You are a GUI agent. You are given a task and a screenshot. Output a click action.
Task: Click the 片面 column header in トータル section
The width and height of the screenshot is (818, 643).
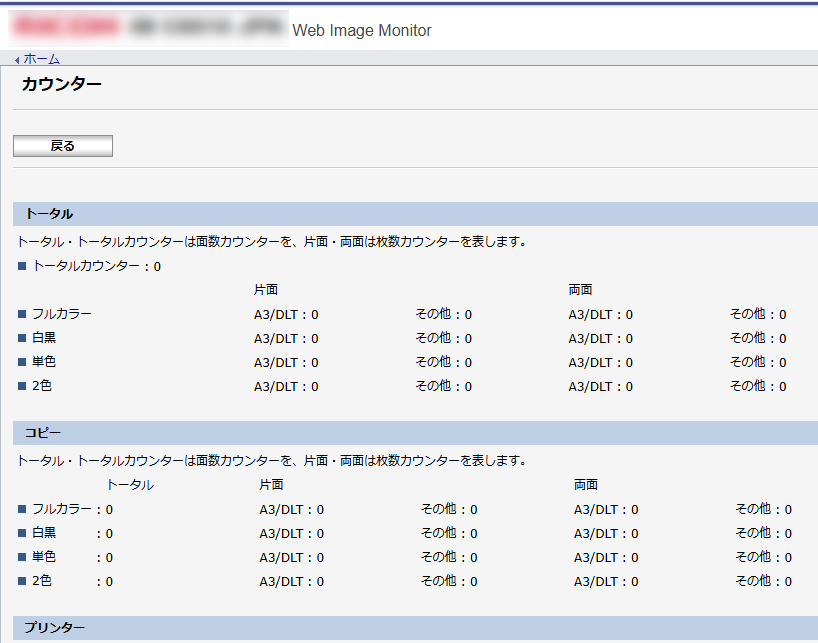click(x=266, y=290)
